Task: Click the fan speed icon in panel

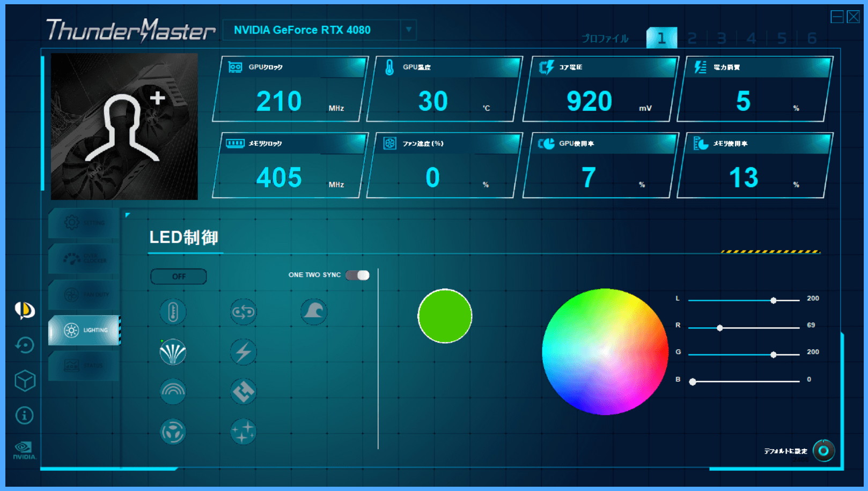Action: (390, 143)
